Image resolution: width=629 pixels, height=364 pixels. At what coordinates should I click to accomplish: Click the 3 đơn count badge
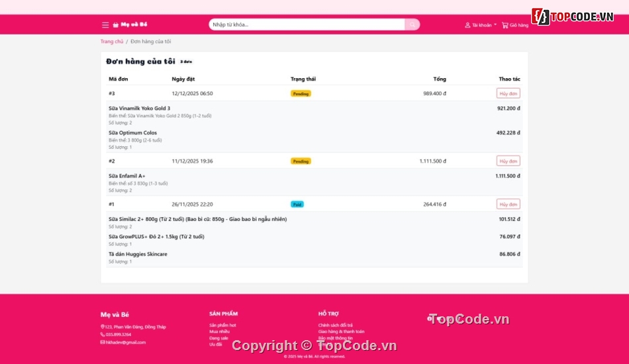pyautogui.click(x=186, y=62)
